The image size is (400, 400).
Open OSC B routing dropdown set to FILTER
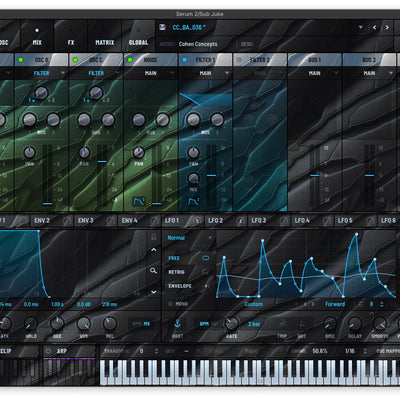(x=41, y=73)
